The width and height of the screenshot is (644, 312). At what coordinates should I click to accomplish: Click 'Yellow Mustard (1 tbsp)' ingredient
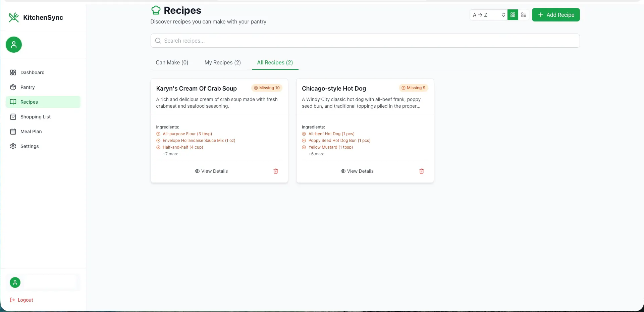coord(331,147)
